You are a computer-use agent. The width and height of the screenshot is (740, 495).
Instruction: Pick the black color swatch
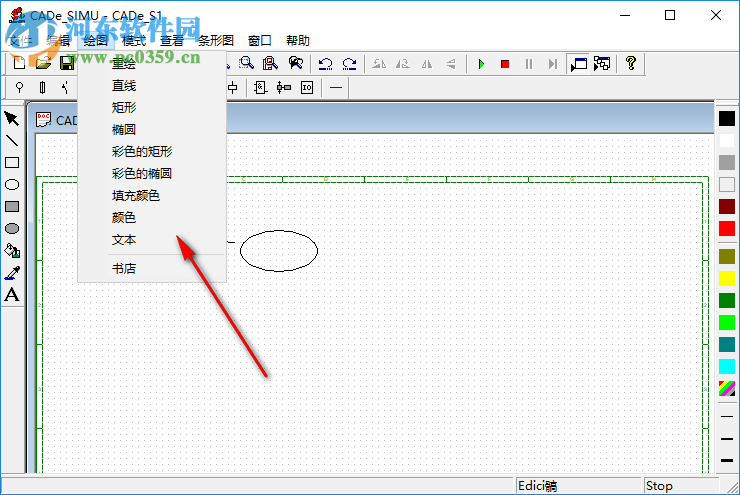click(727, 118)
